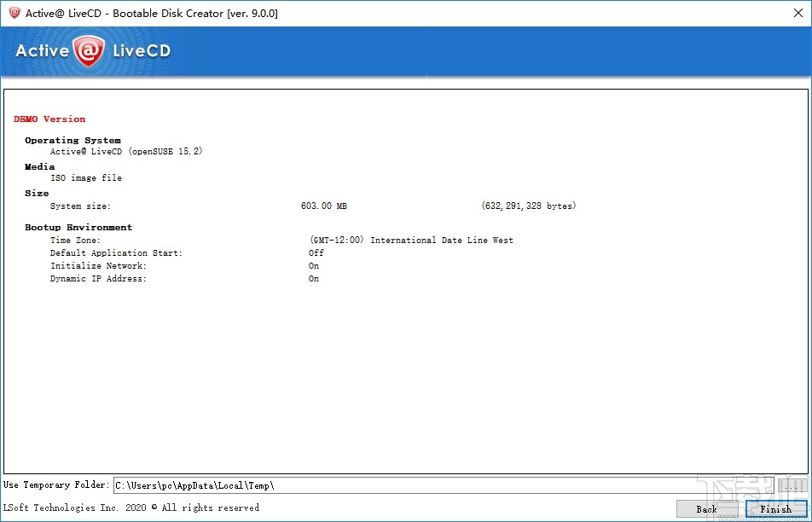Select the Dynamic IP Address On value
This screenshot has width=812, height=522.
tap(314, 279)
